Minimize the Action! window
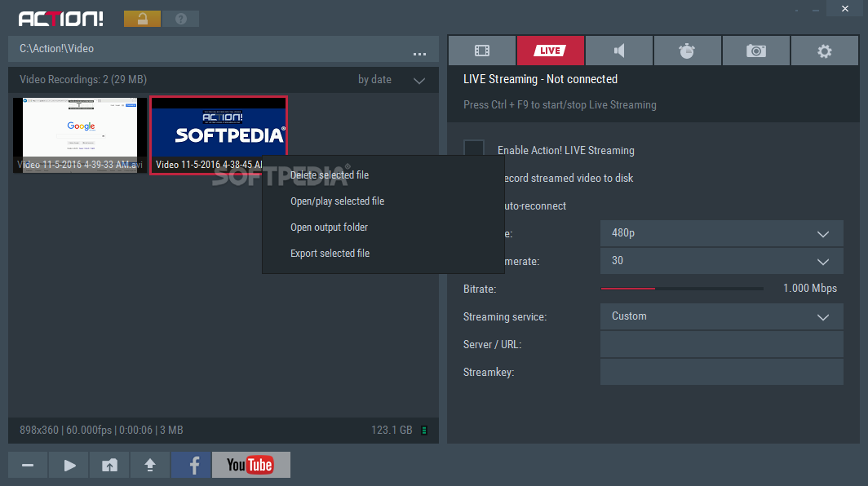 point(816,10)
